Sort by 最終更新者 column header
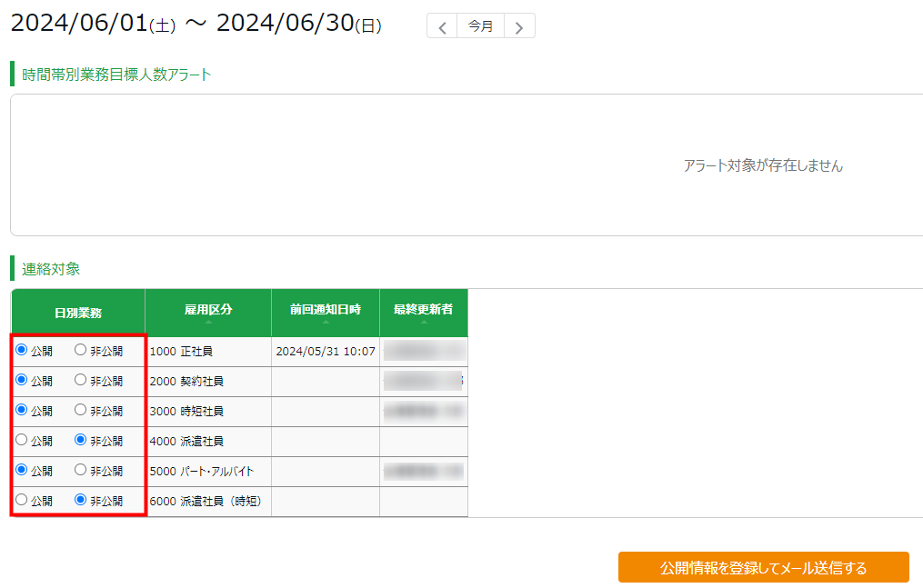The image size is (923, 588). coord(424,310)
